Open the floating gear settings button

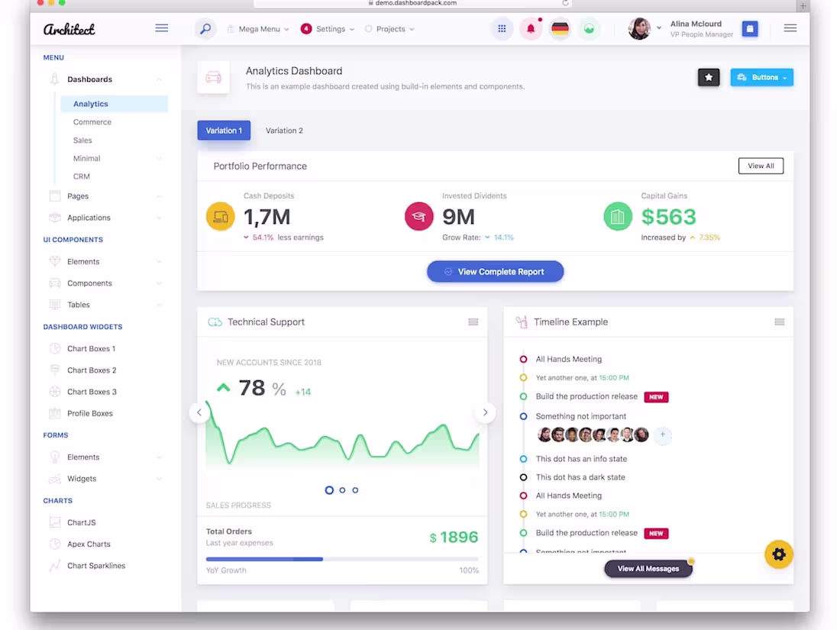[778, 554]
